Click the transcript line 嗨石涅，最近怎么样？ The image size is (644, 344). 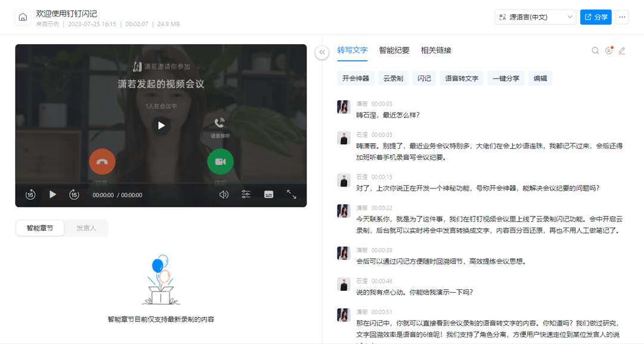(388, 115)
